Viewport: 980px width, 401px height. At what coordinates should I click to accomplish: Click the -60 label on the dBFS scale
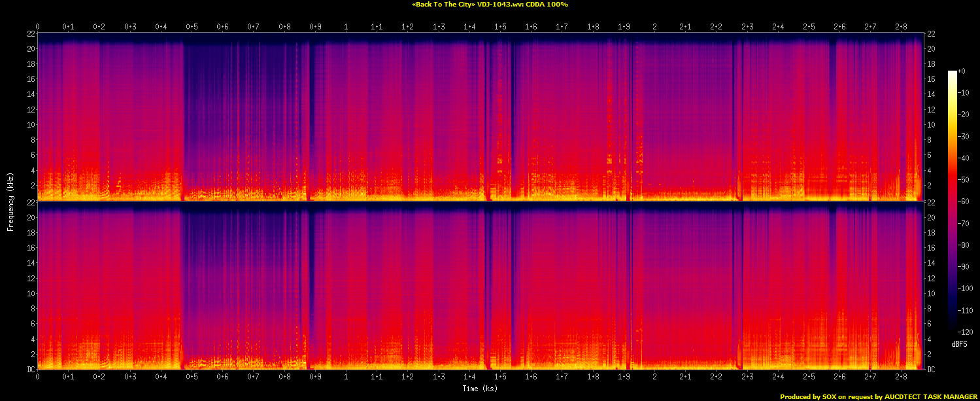(962, 202)
